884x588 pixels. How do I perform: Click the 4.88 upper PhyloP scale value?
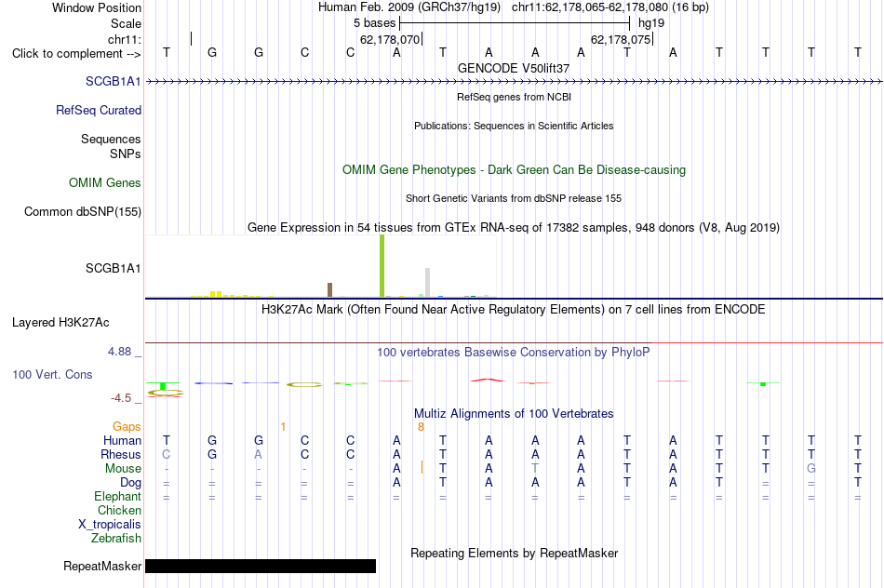[x=119, y=352]
